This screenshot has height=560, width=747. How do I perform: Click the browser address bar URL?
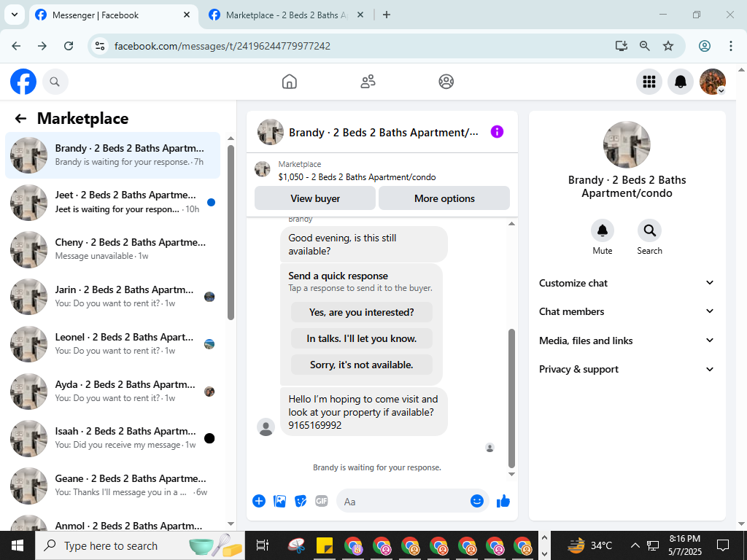(x=222, y=46)
